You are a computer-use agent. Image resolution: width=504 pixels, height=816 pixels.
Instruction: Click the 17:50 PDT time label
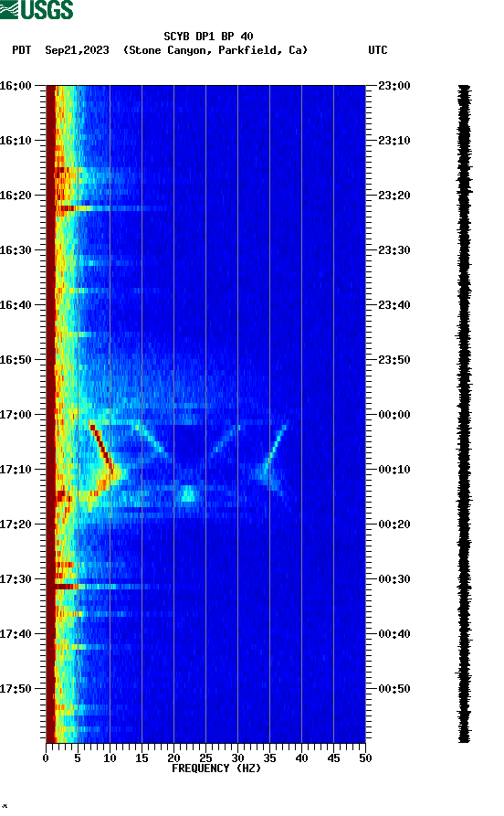[x=16, y=688]
